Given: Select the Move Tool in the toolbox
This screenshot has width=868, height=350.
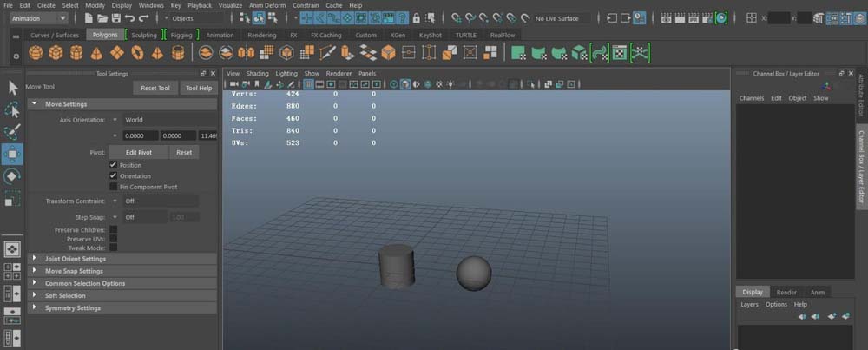Looking at the screenshot, I should pos(13,154).
